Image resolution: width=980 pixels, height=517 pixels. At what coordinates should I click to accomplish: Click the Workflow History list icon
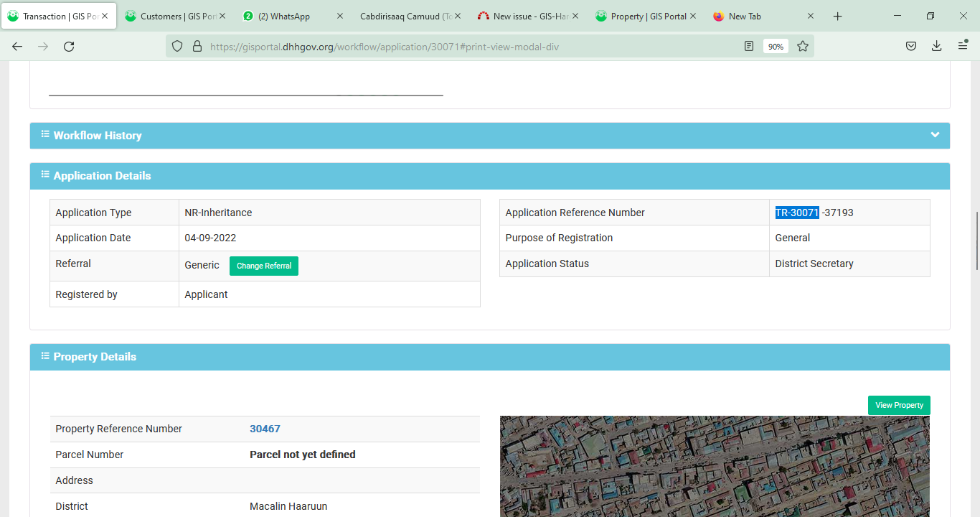coord(45,134)
